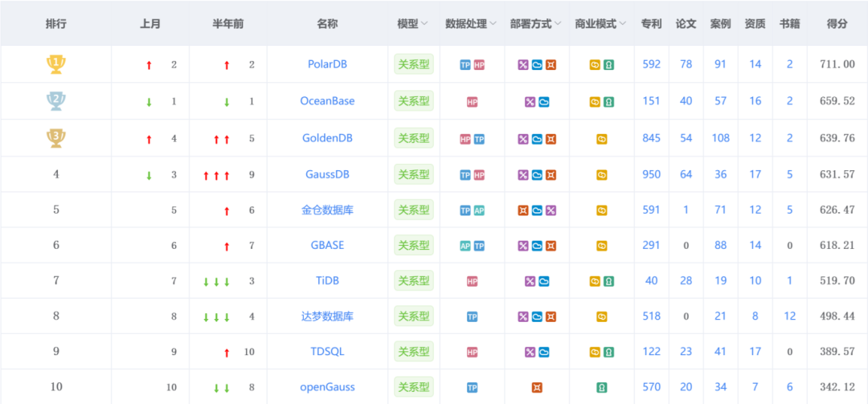868x404 pixels.
Task: Click the HP badge in the TDSQL row
Action: [473, 352]
